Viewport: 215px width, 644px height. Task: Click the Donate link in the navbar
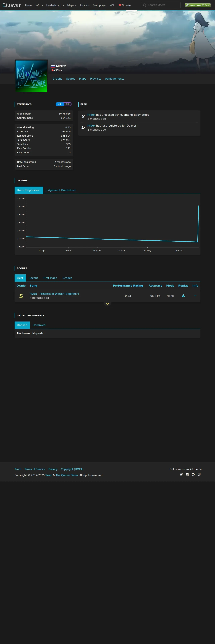(125, 5)
